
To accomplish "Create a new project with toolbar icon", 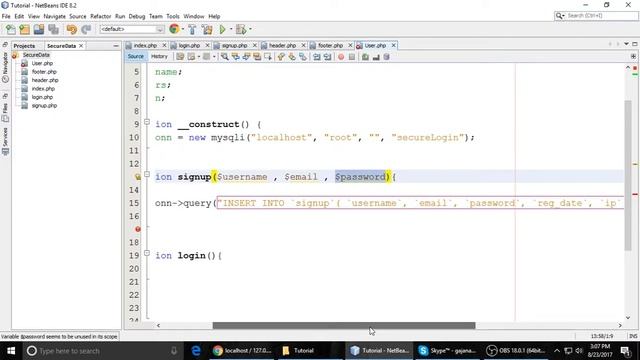I will 24,29.
